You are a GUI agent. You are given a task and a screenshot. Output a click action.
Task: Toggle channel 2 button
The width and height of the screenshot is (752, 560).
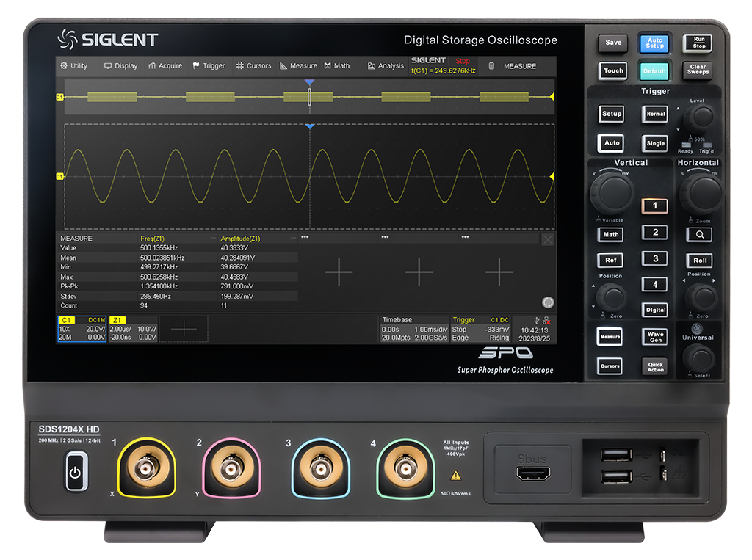click(654, 232)
